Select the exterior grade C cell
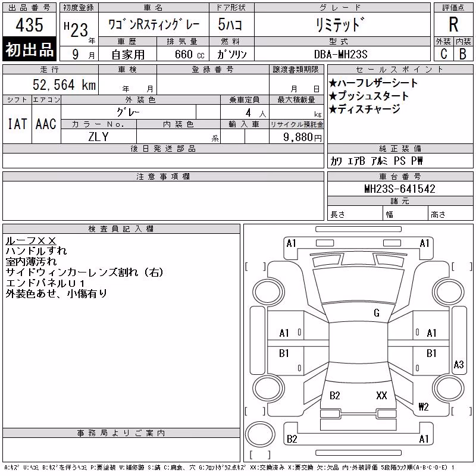The height and width of the screenshot is (476, 476). coord(443,54)
